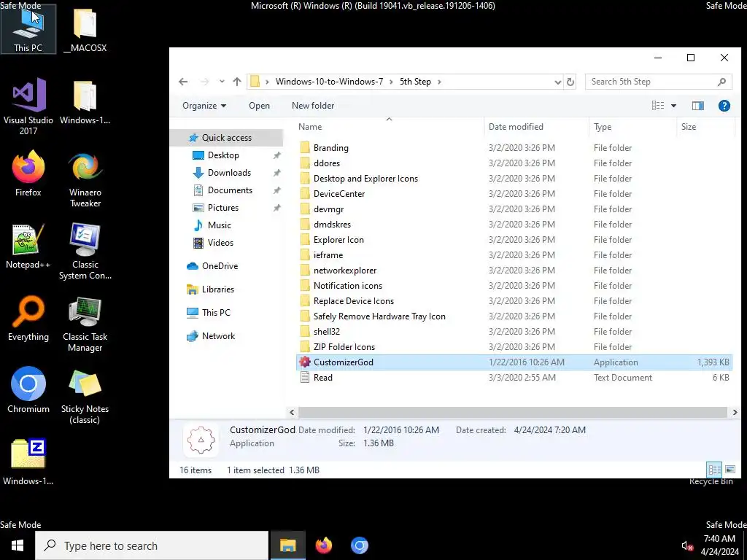
Task: Click the horizontal scrollbar right arrow
Action: [734, 413]
